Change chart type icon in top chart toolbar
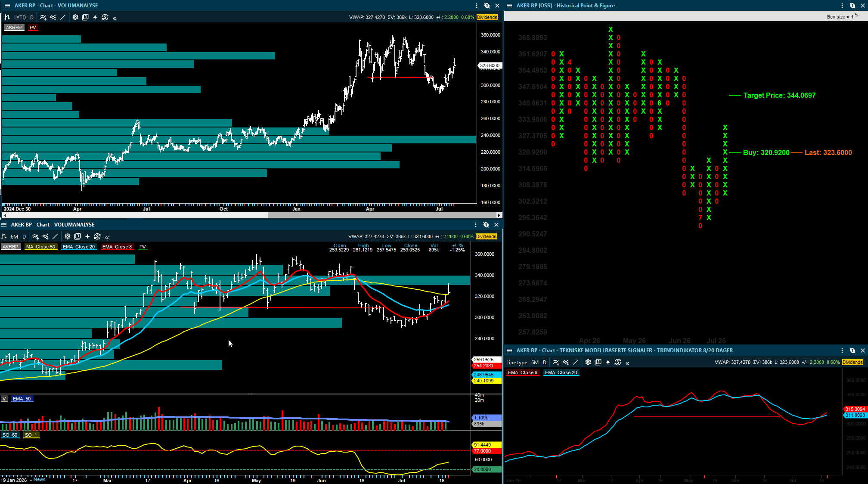Screen dimensions: 868x484 coord(7,18)
